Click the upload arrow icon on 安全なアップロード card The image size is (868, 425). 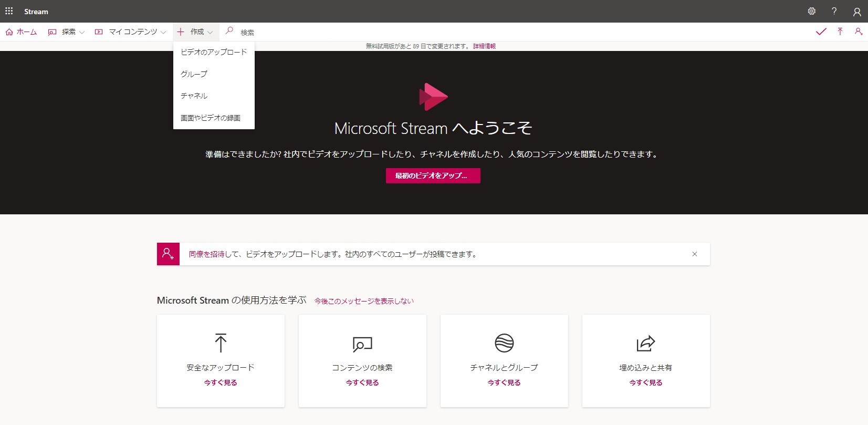(221, 343)
